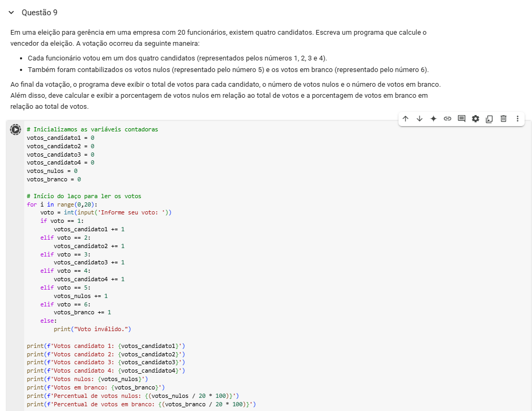Click line 'elif voto == 2:'
Viewport: 532px width, 411px height.
click(66, 238)
